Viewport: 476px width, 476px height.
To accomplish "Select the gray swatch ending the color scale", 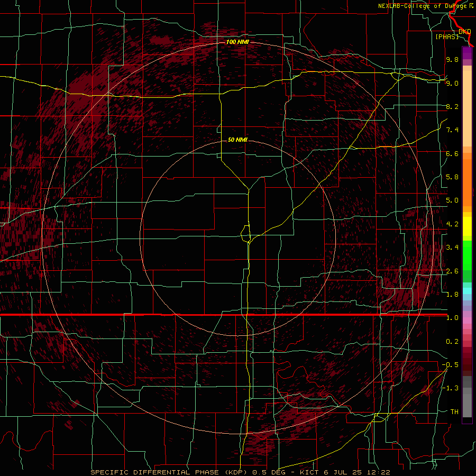I will (467, 404).
